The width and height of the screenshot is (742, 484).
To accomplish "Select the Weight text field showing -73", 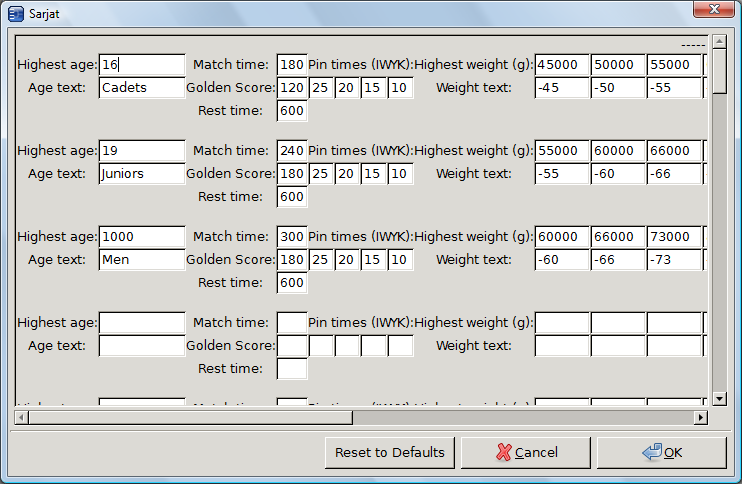I will click(x=673, y=260).
